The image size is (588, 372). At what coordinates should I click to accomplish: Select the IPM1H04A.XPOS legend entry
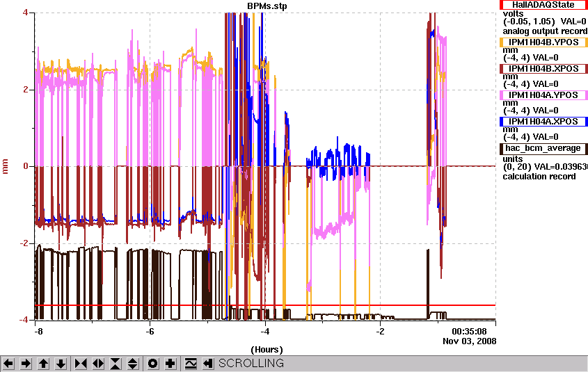pyautogui.click(x=543, y=122)
